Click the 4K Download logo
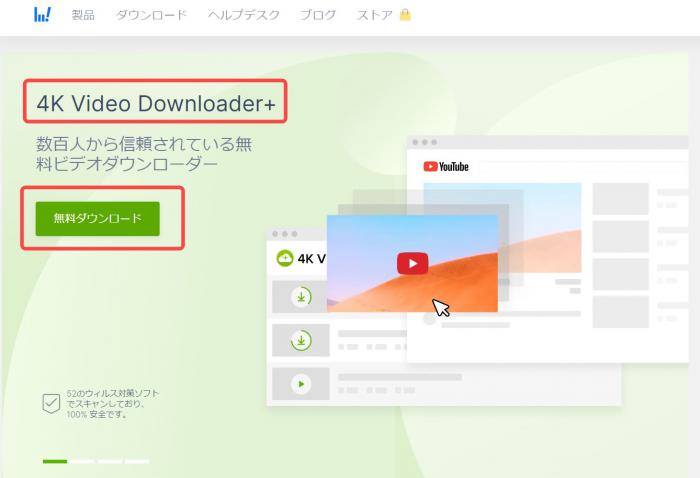The height and width of the screenshot is (478, 700). click(x=42, y=15)
